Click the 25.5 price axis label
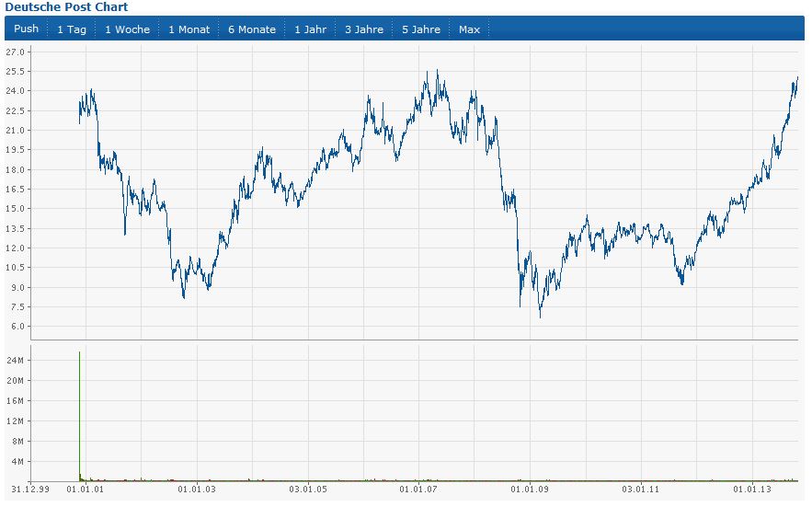This screenshot has height=507, width=812. pos(15,72)
